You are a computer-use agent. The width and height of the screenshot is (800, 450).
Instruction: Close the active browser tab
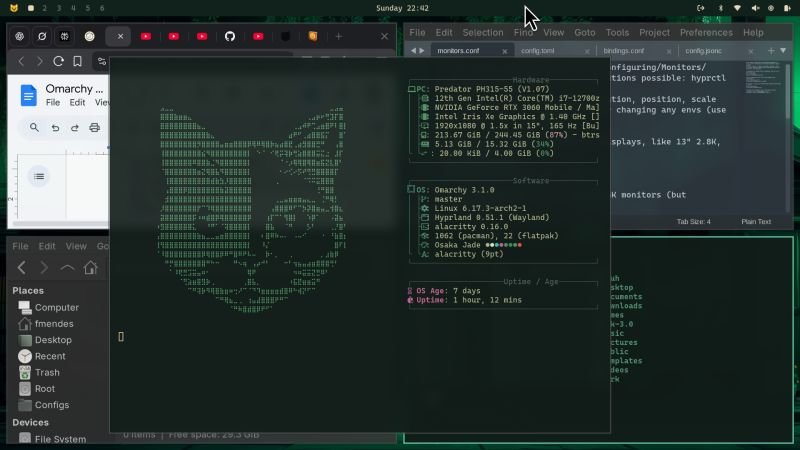pos(120,36)
